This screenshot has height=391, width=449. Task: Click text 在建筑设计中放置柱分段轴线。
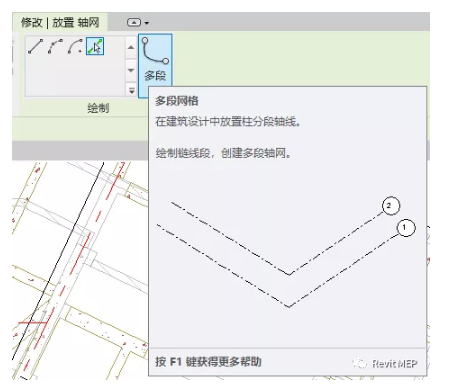228,122
